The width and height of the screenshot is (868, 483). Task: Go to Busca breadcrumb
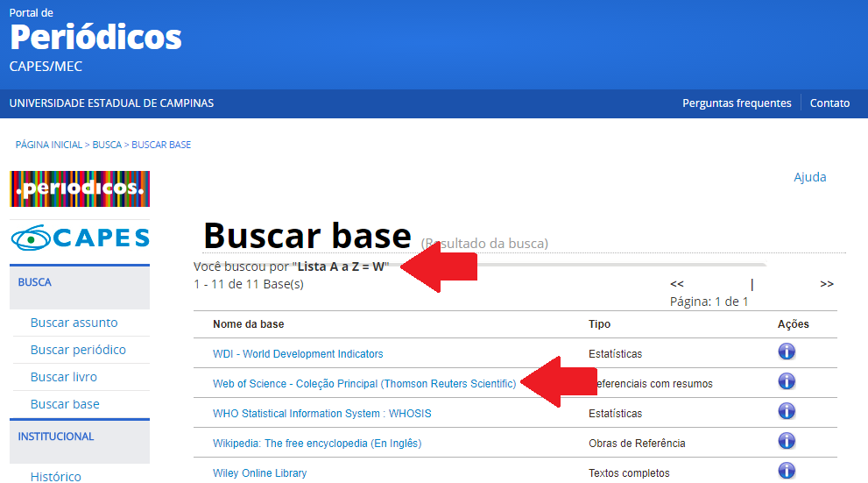coord(107,145)
